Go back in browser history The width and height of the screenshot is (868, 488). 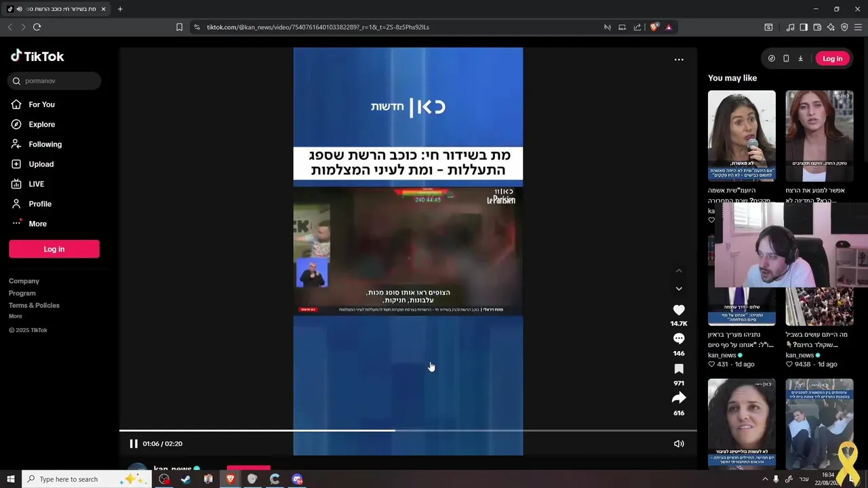9,27
